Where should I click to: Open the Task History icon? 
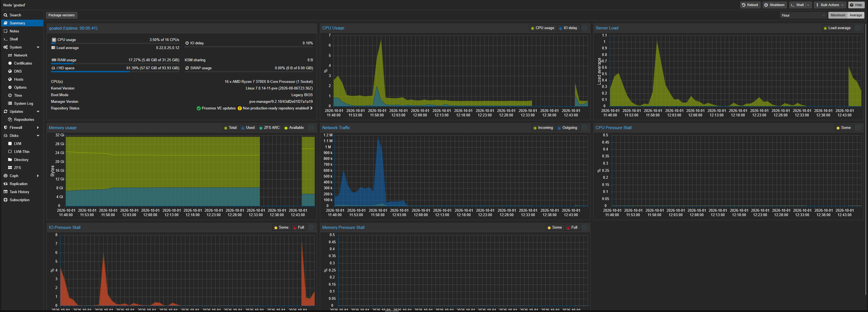[5, 192]
